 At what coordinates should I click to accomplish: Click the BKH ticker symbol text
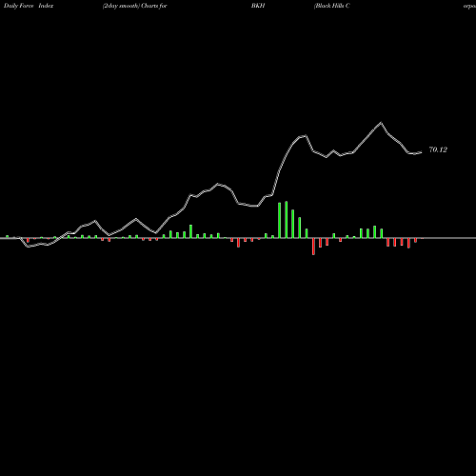tap(258, 6)
